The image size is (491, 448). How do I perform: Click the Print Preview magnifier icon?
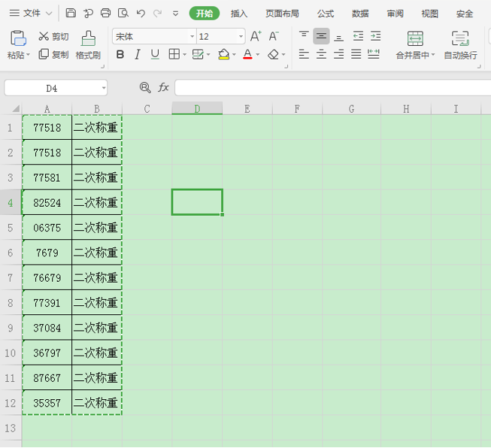click(x=123, y=13)
